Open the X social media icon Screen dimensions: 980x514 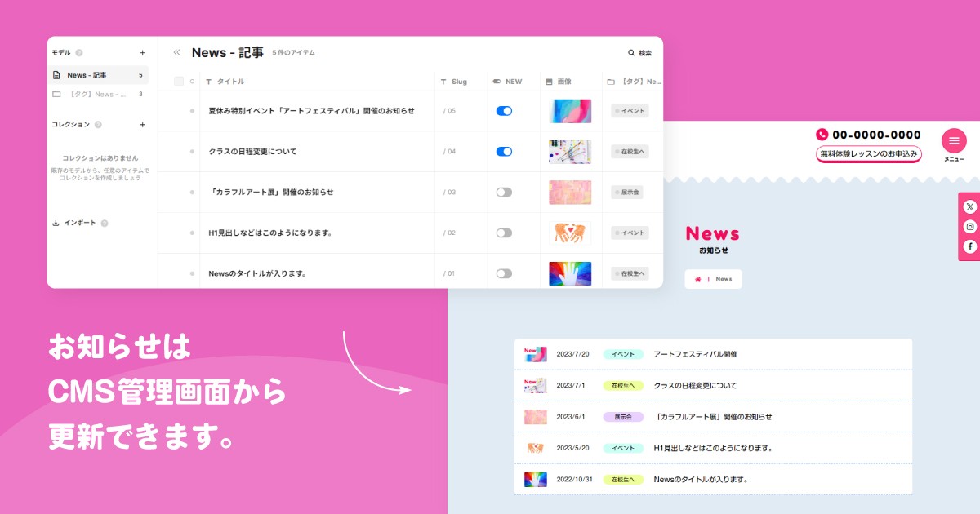click(970, 206)
